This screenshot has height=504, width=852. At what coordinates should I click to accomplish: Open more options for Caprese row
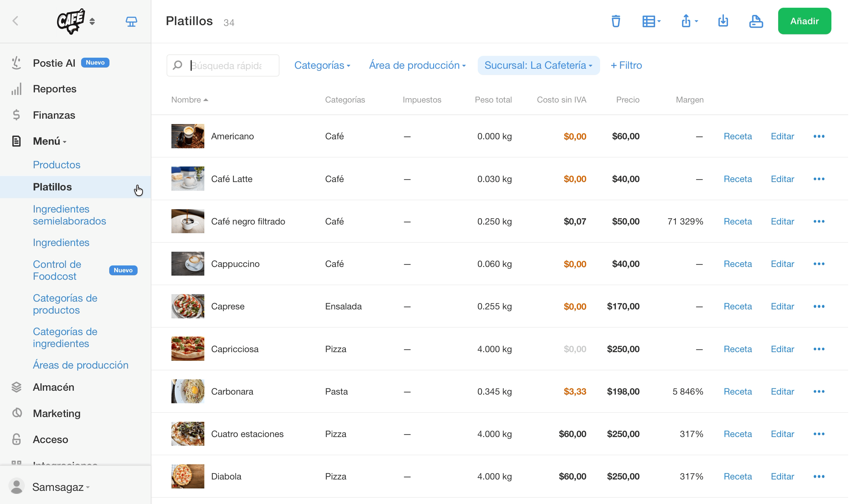[x=819, y=306]
